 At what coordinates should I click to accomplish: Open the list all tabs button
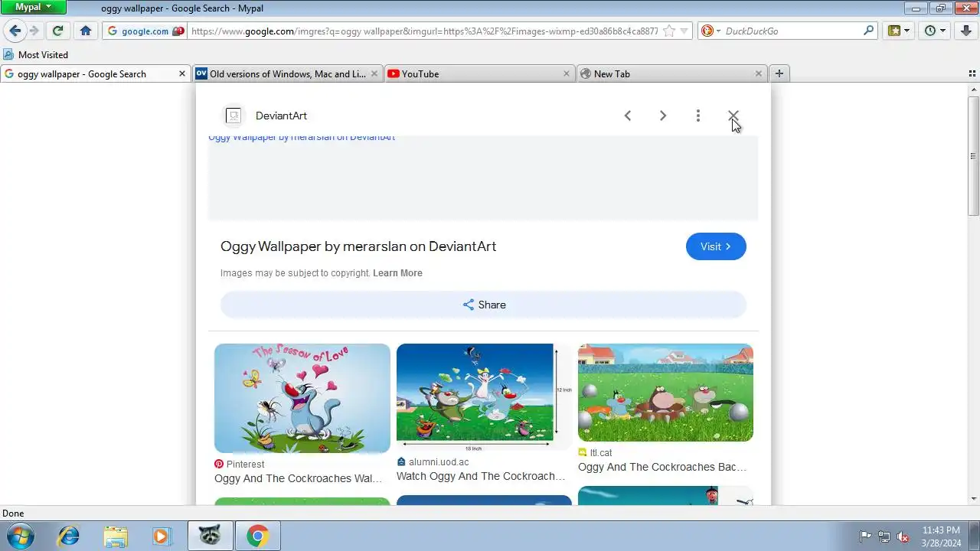click(x=972, y=73)
